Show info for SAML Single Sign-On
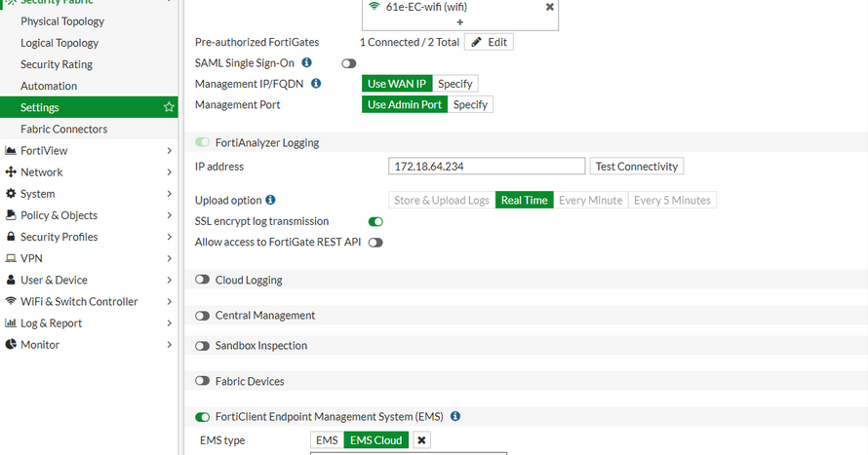Screen dimensions: 868x455 click(306, 62)
